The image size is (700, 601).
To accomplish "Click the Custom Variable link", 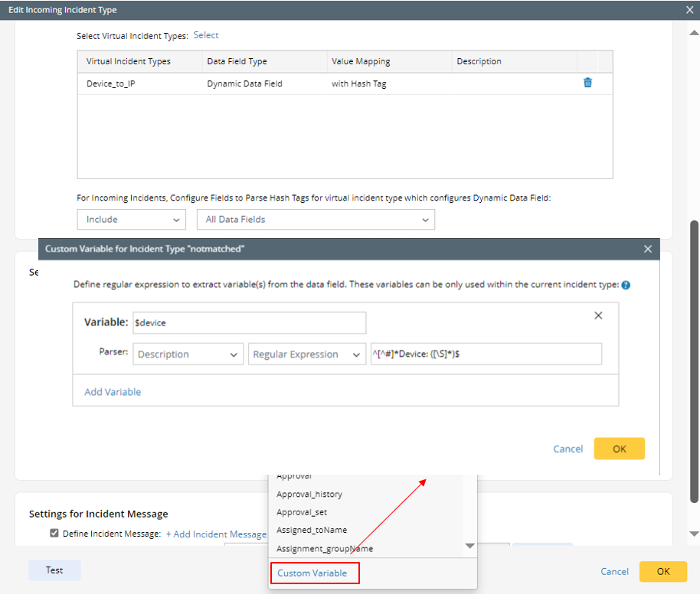I will click(x=312, y=573).
